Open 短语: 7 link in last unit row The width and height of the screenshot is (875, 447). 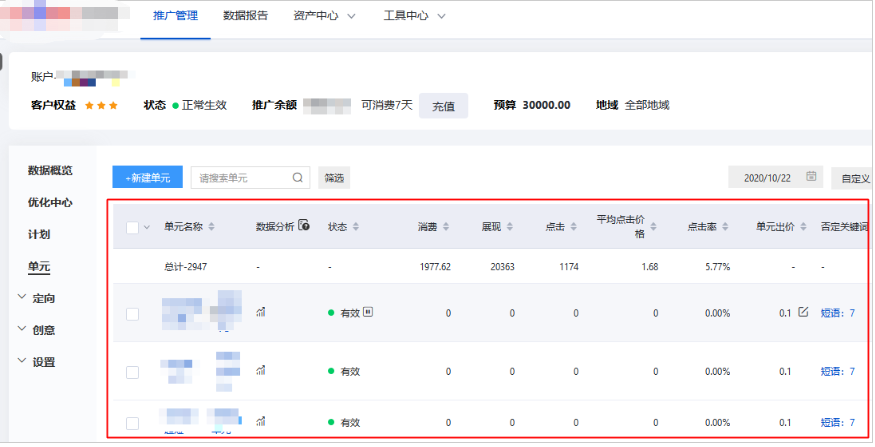click(838, 422)
